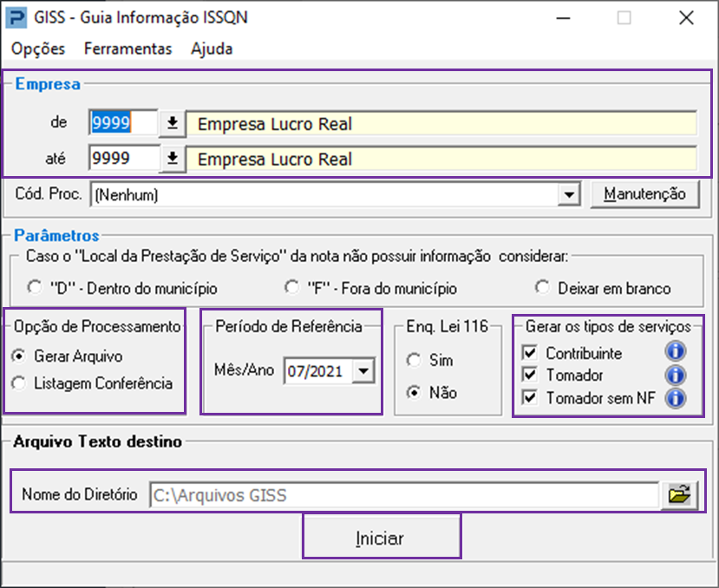
Task: Click the info icon next to Contribuinte
Action: [674, 353]
